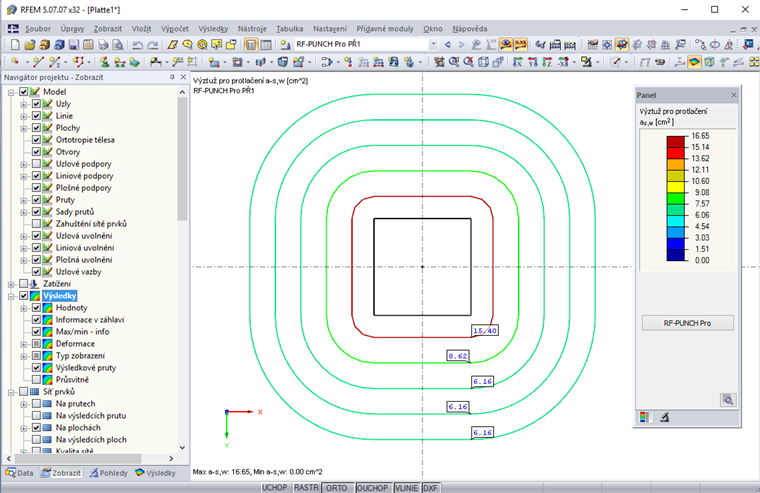Open a model with the folder icon
This screenshot has height=493, width=760.
coord(30,45)
